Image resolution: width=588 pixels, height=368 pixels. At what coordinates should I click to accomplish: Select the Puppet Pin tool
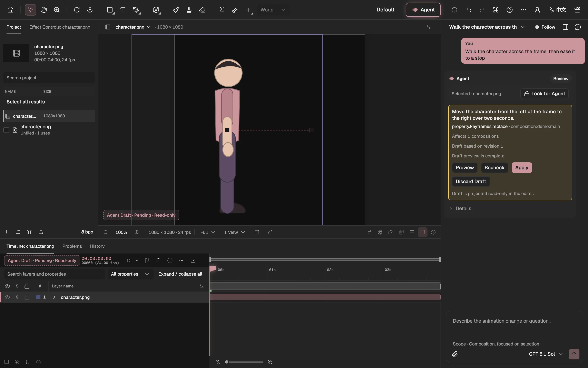[x=222, y=10]
